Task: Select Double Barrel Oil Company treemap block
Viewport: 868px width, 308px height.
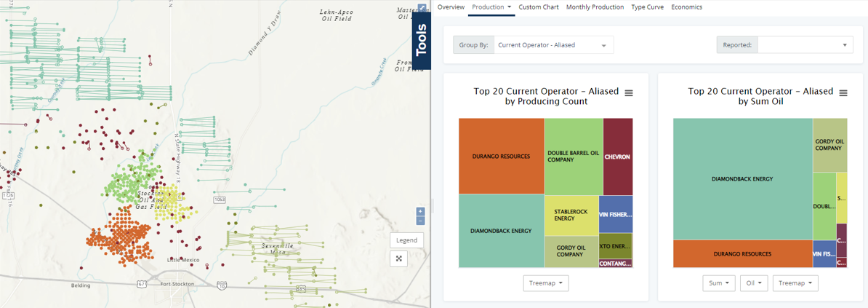Action: pos(574,157)
